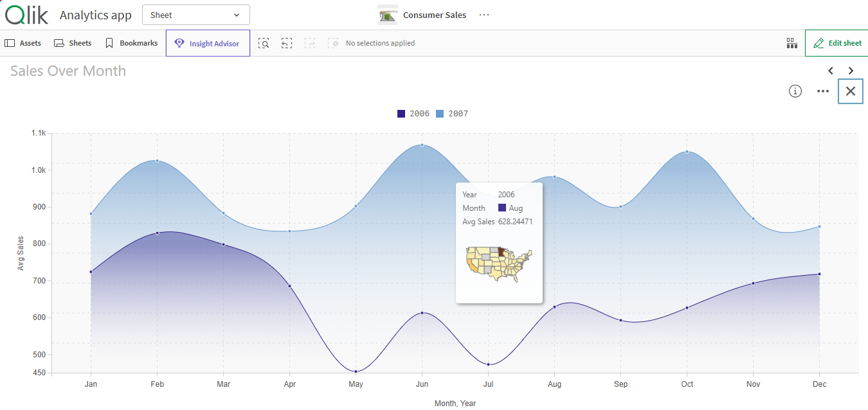
Task: Toggle the Assets panel
Action: 23,43
